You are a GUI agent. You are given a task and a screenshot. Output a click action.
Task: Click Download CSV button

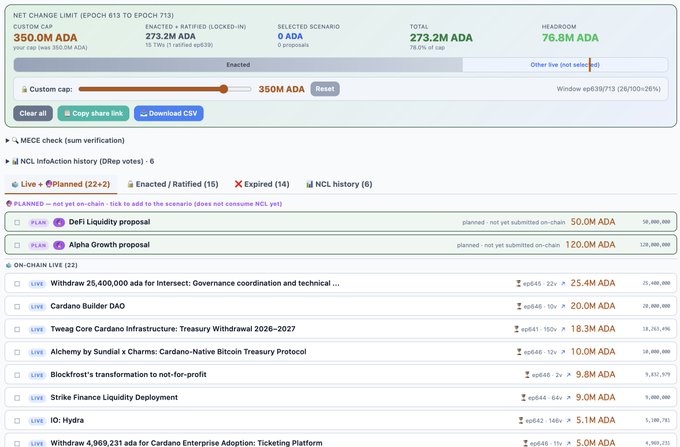[169, 114]
